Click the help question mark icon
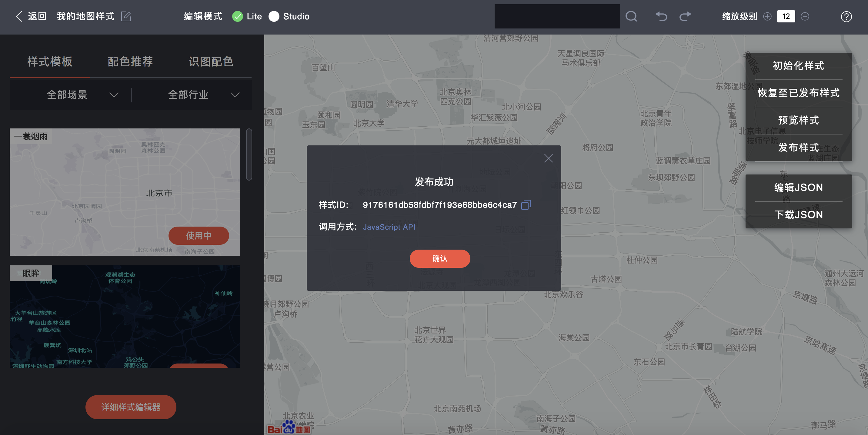The image size is (868, 435). [x=846, y=16]
